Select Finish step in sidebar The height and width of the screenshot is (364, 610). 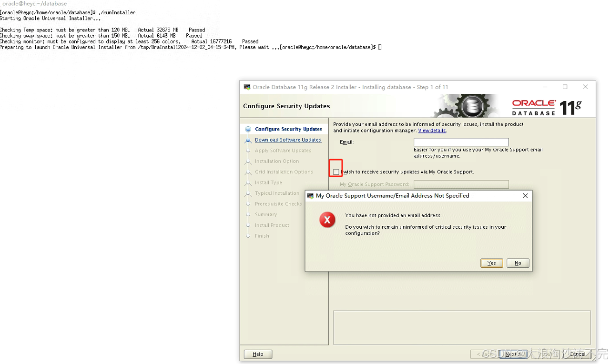(262, 236)
